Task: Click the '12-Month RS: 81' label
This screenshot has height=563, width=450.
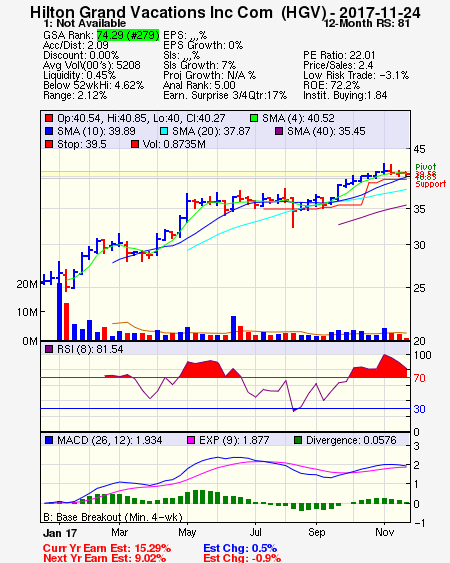Action: pyautogui.click(x=367, y=23)
